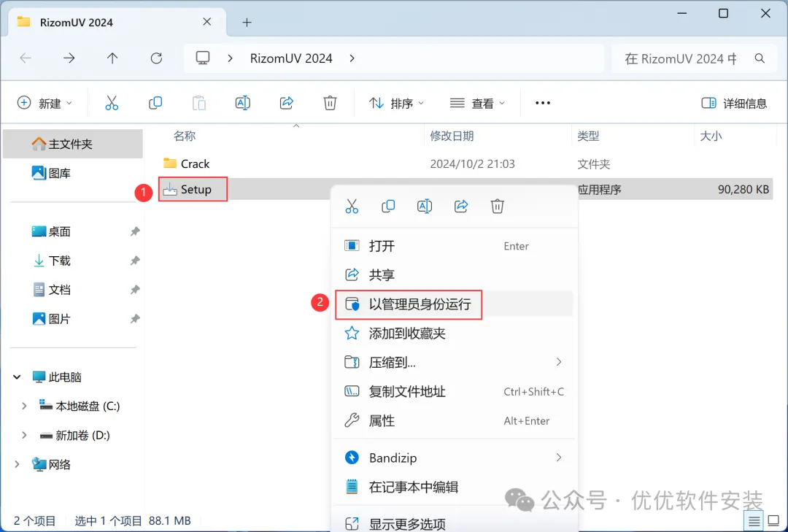Sort by the 名称 column header
Viewport: 788px width, 532px height.
tap(184, 136)
